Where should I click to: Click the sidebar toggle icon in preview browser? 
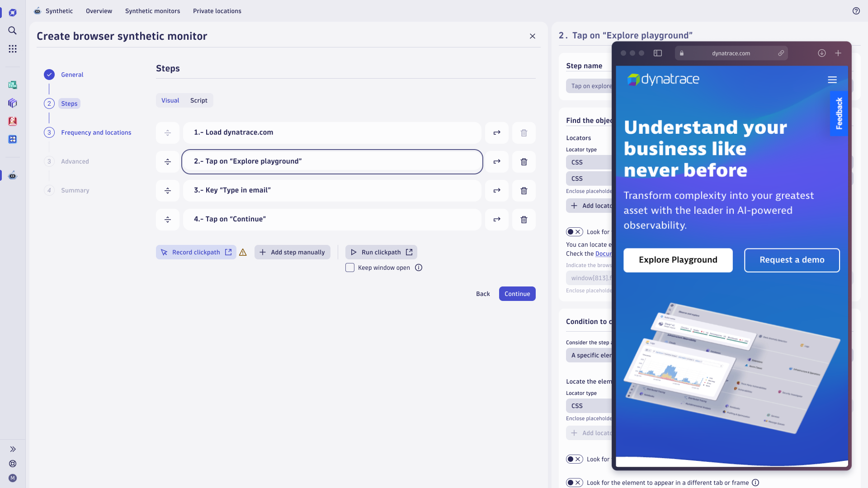pos(658,53)
